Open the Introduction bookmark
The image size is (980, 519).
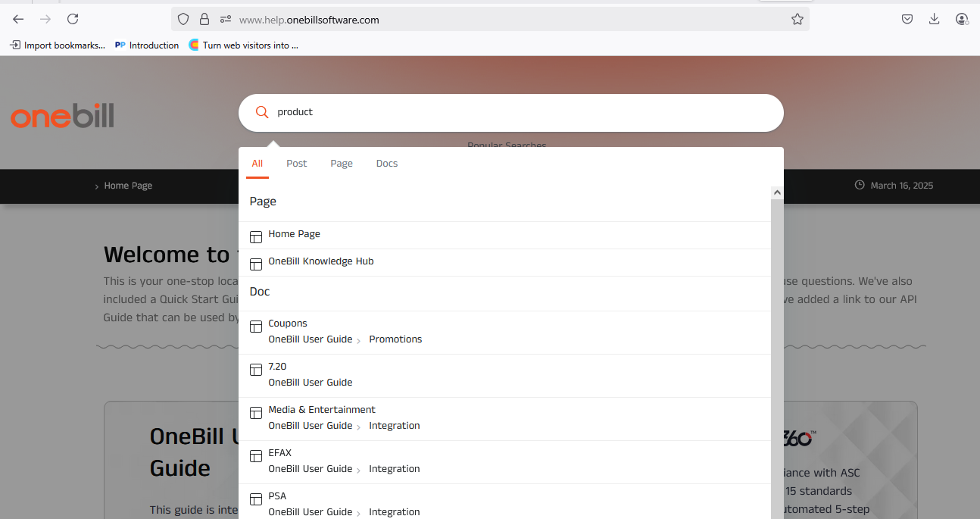[x=147, y=45]
